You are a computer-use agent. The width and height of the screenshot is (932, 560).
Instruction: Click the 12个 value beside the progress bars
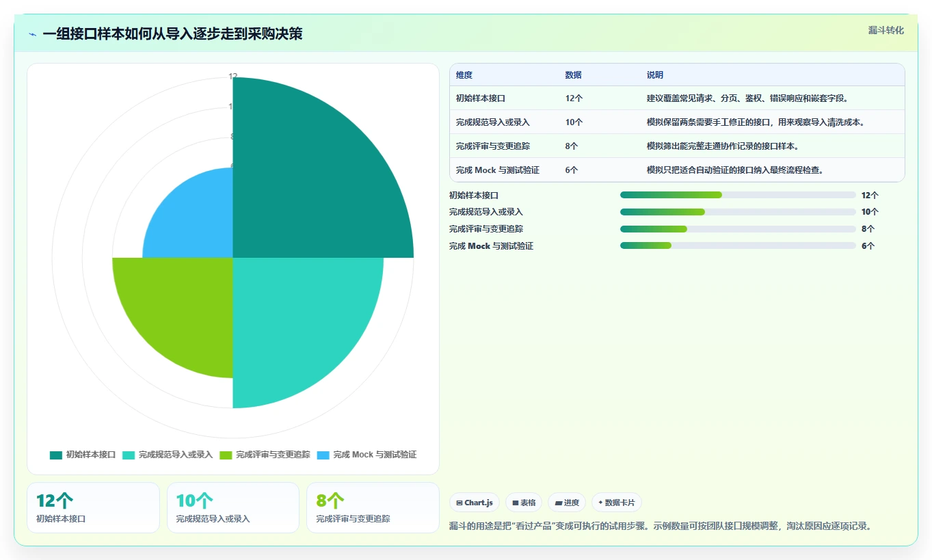coord(870,195)
